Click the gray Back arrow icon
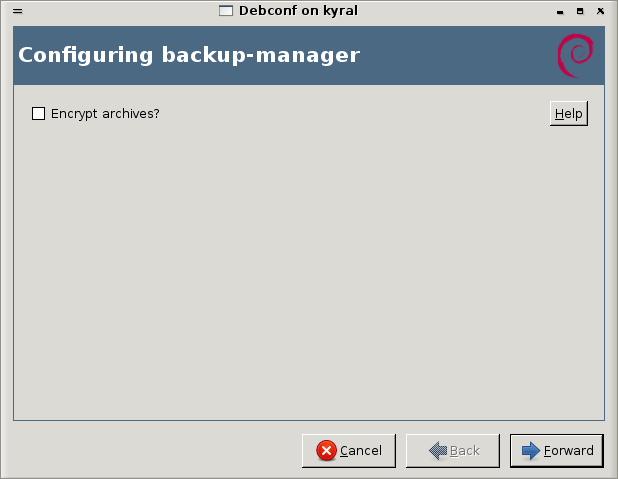This screenshot has height=479, width=618. pos(437,451)
